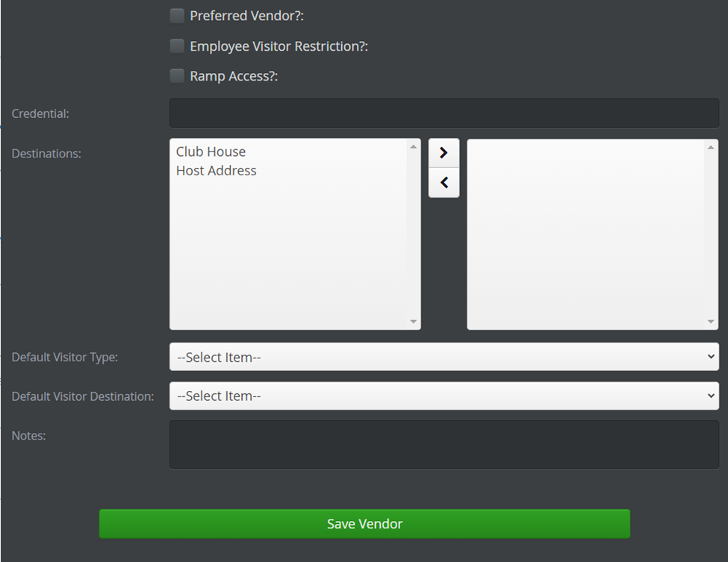Viewport: 728px width, 562px height.
Task: Click down arrow of right destinations list scrollbar
Action: point(710,322)
